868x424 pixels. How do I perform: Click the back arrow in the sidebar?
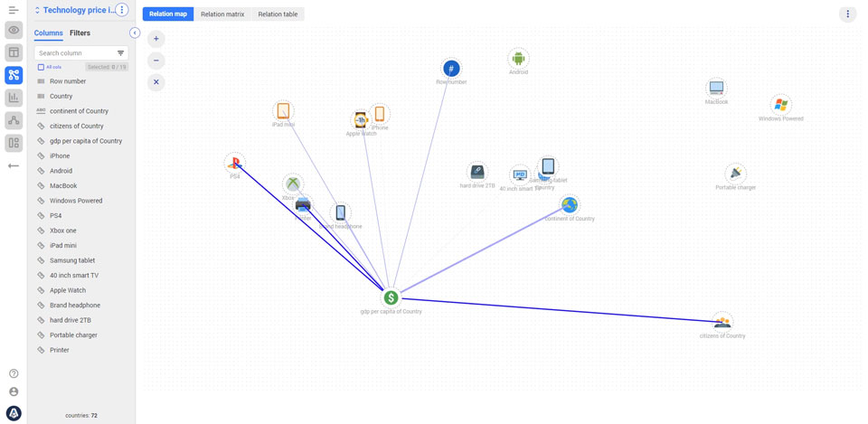pyautogui.click(x=14, y=165)
